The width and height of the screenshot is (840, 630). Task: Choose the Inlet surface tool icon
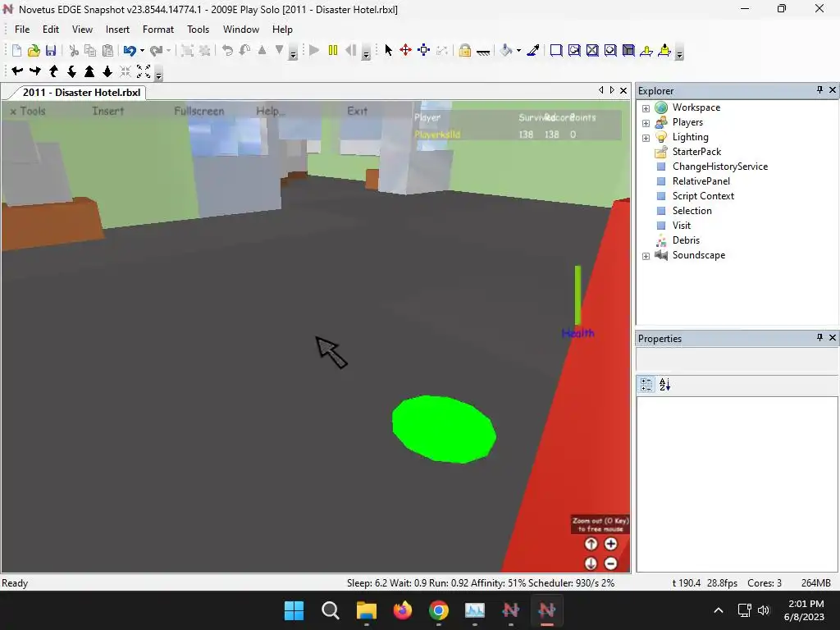click(x=628, y=50)
